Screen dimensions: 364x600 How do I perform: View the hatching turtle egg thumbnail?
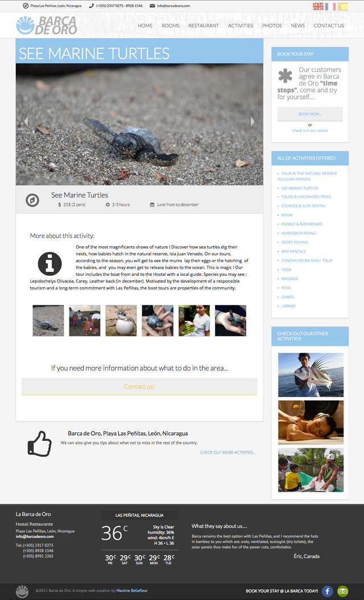point(121,321)
